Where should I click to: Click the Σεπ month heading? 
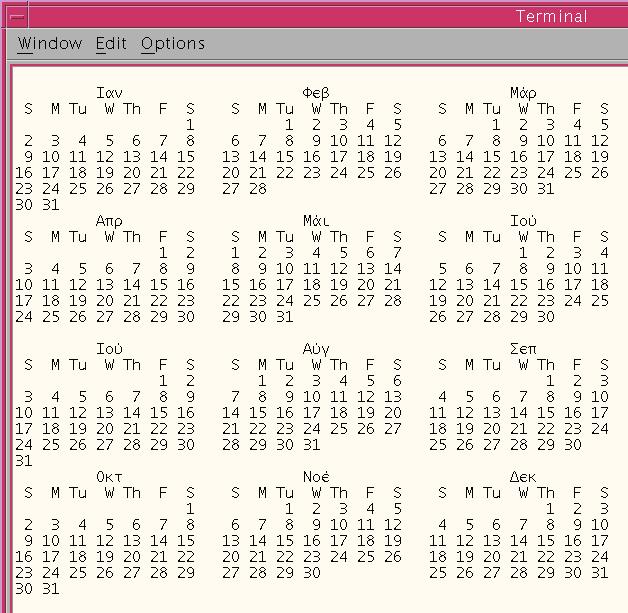click(523, 349)
